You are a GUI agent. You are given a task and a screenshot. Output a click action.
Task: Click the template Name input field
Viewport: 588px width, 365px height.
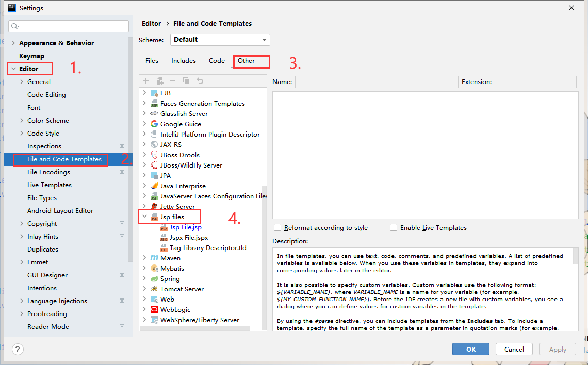point(377,81)
